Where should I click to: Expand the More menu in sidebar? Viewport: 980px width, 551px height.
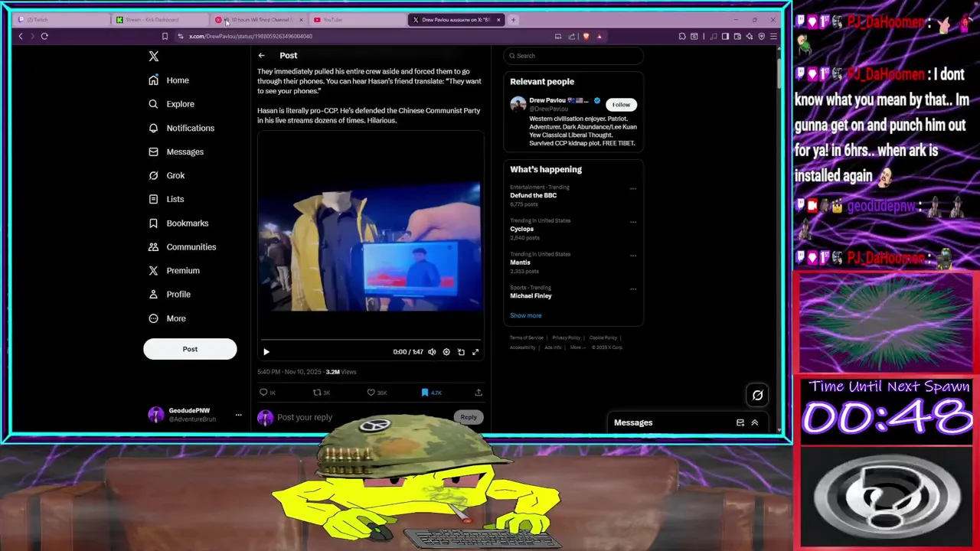(x=166, y=318)
